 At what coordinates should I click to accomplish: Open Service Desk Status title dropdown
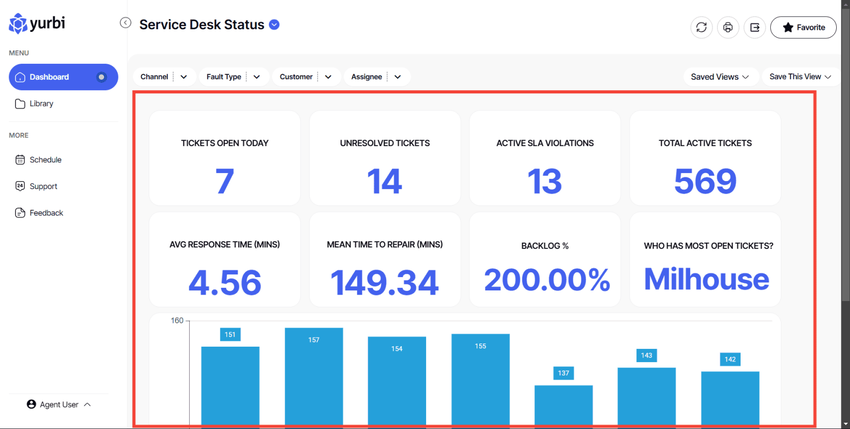pyautogui.click(x=274, y=24)
